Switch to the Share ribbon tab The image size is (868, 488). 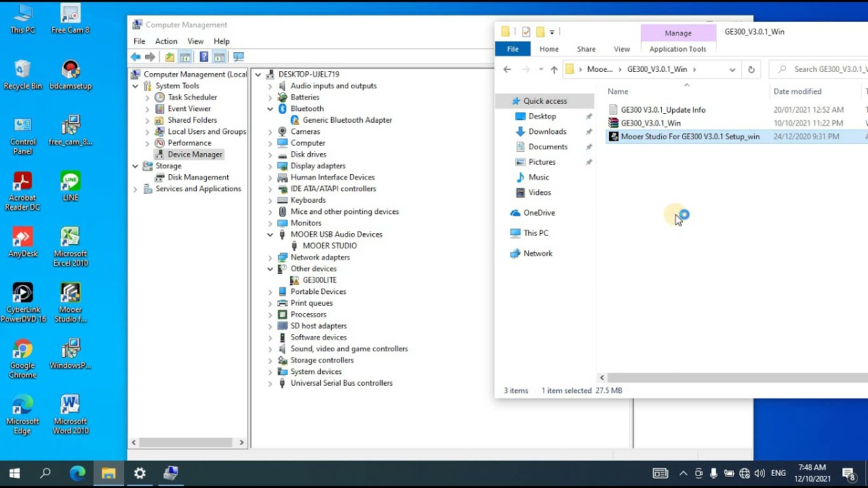586,49
